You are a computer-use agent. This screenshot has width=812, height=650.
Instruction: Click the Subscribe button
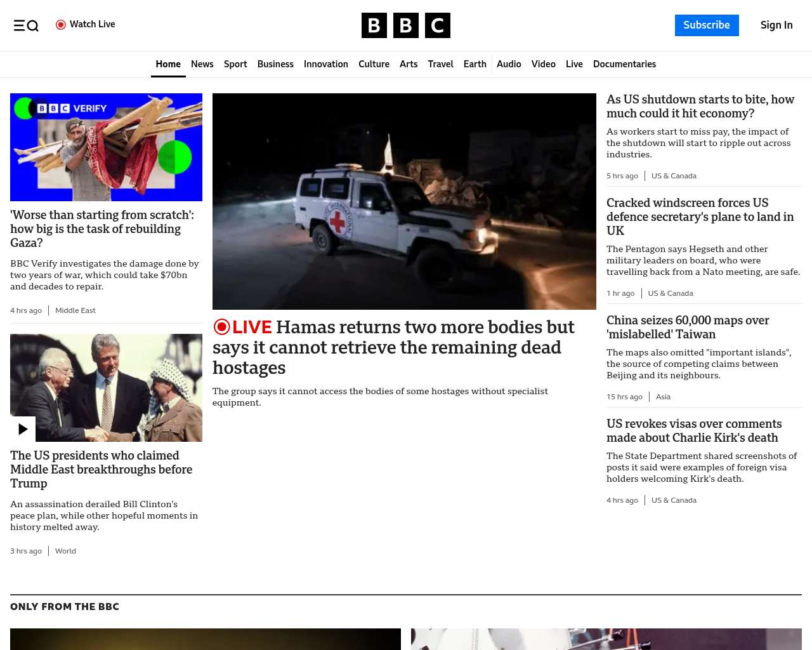[706, 25]
